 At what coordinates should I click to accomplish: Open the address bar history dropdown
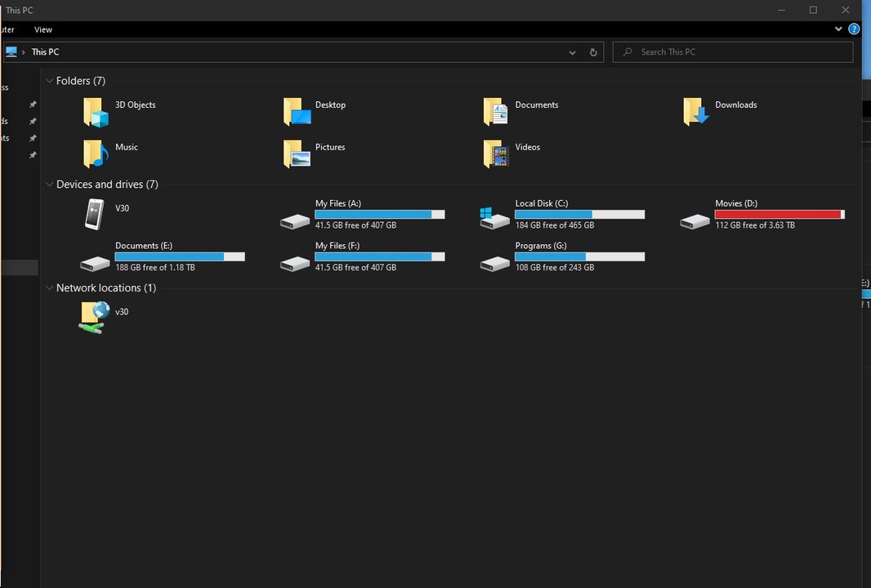click(572, 52)
